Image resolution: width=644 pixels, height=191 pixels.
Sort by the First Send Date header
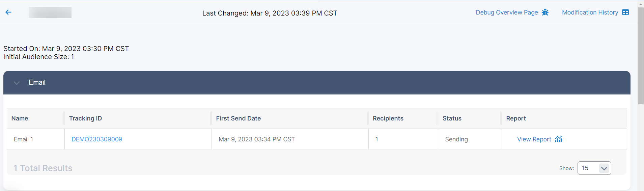[x=238, y=118]
